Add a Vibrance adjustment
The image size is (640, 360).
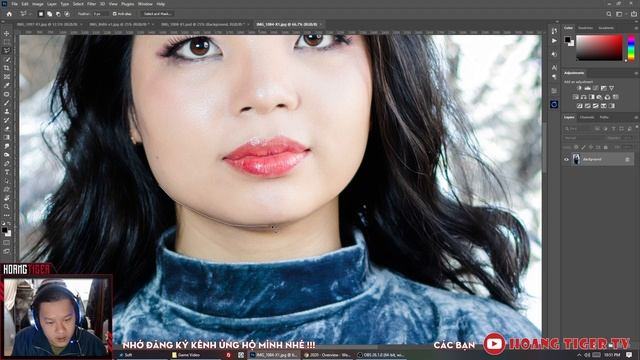[611, 88]
